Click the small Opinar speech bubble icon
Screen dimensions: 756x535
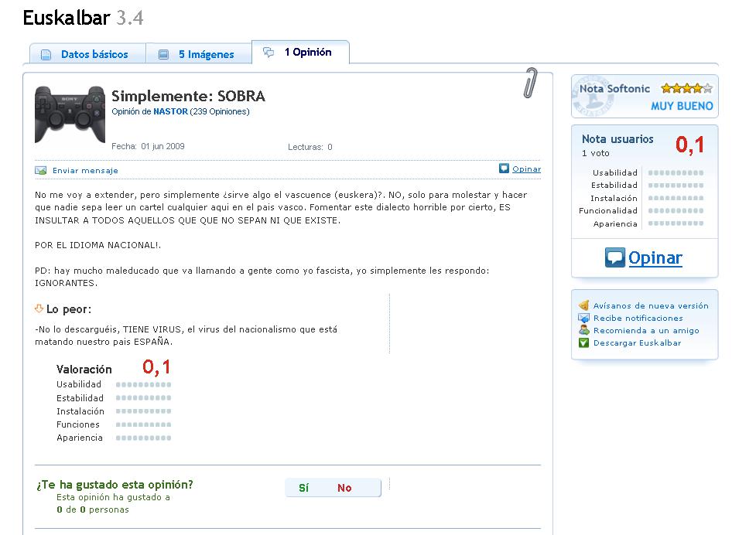(504, 168)
